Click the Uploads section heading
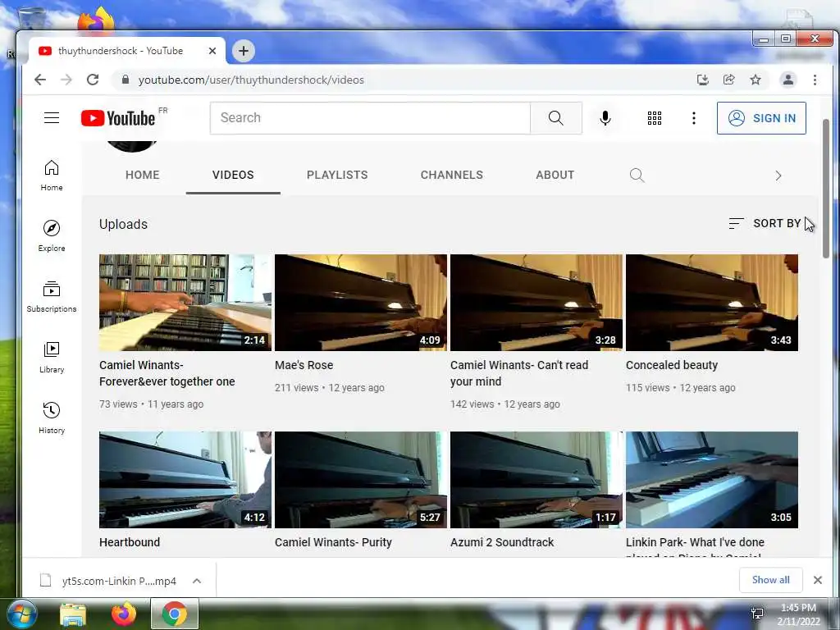Screen dimensions: 840x630 tap(123, 225)
